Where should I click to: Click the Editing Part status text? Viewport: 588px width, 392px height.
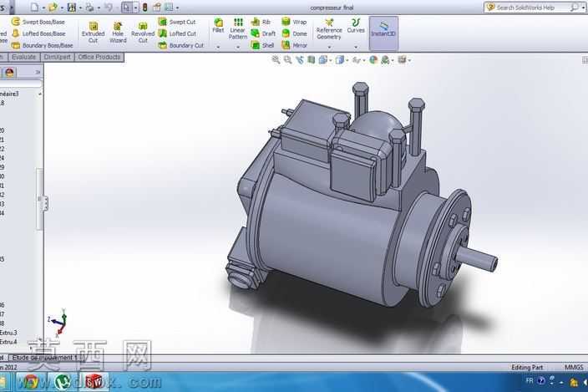tap(527, 367)
